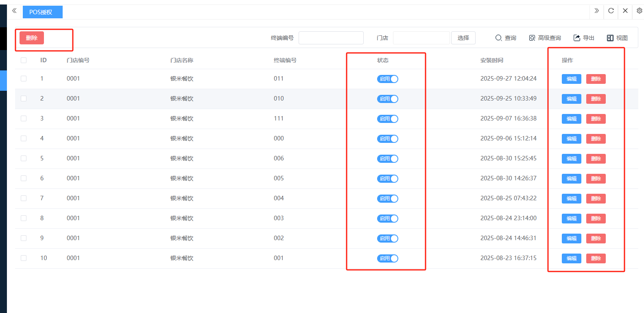The image size is (644, 313).
Task: Click the 终端编号 input field
Action: (x=331, y=38)
